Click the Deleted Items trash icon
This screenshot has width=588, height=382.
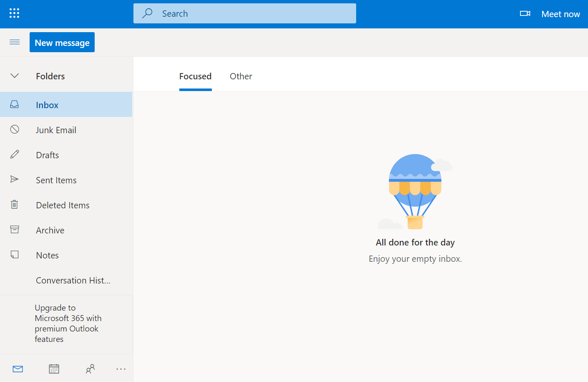click(14, 205)
